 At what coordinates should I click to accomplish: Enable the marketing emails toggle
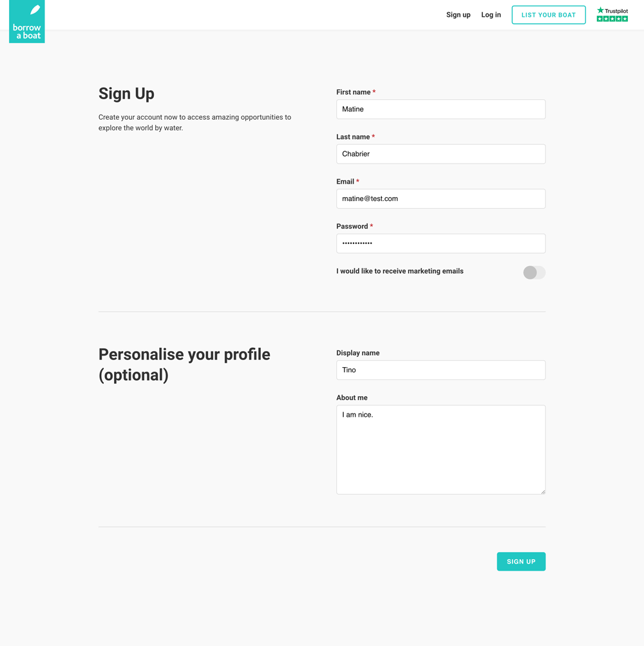(534, 272)
